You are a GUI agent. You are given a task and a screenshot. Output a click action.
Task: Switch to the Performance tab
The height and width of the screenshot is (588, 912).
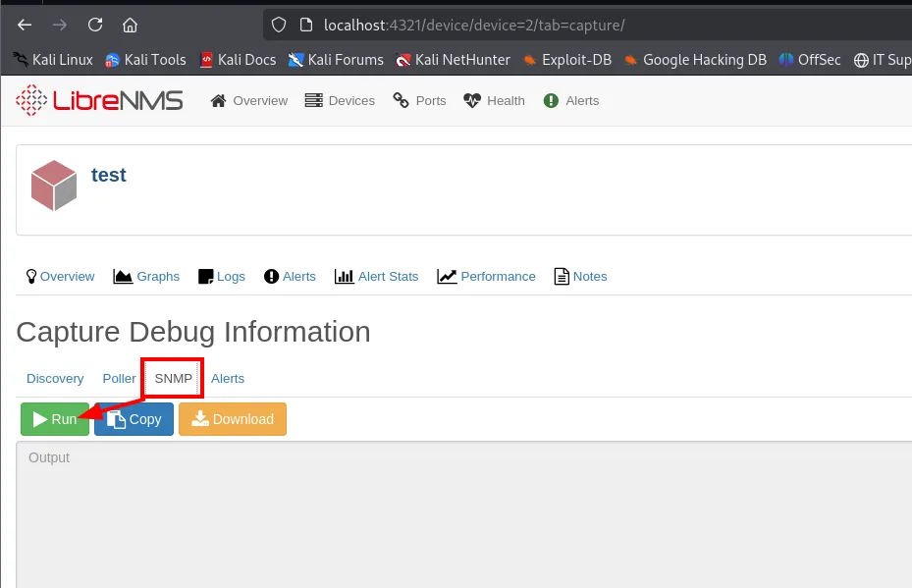point(486,276)
